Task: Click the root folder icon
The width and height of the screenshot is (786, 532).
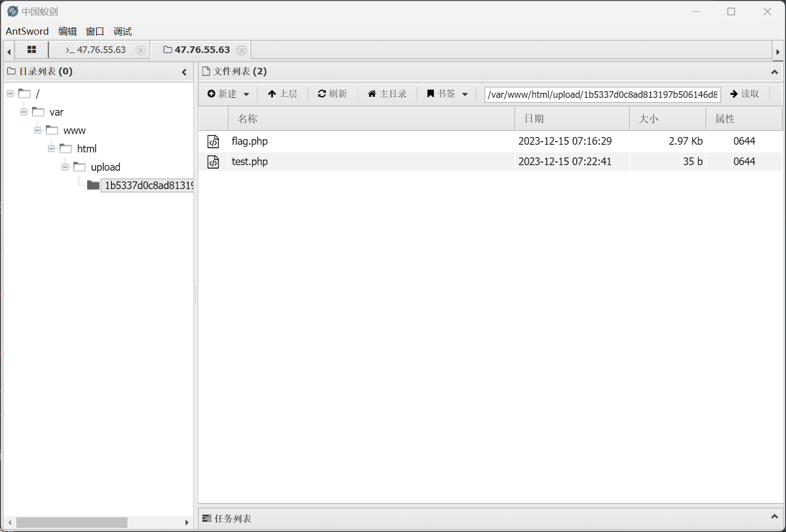Action: click(24, 93)
